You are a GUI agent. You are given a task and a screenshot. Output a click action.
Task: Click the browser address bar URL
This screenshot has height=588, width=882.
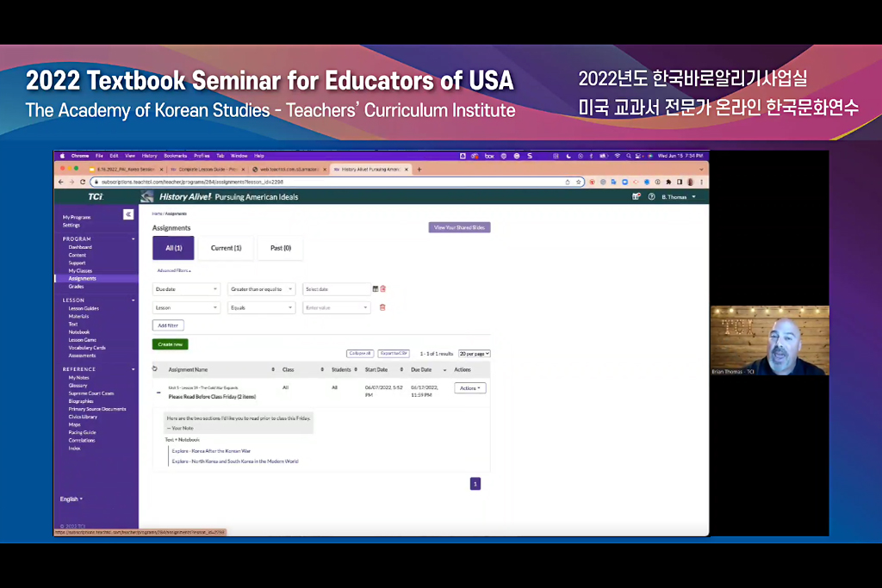(x=192, y=182)
